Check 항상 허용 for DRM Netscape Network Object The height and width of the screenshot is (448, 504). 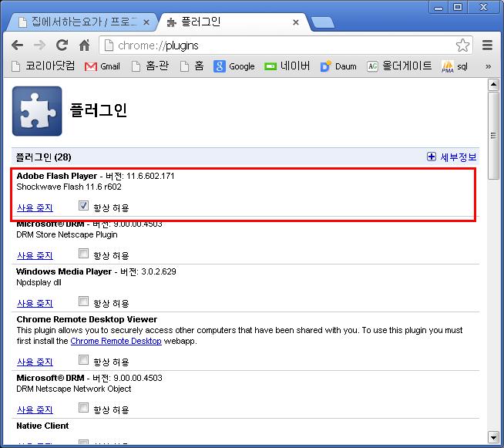point(83,408)
